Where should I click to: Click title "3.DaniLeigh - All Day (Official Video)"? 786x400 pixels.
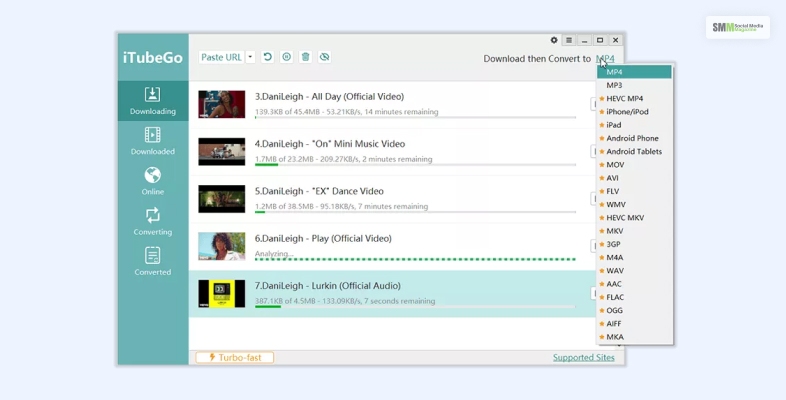pos(329,97)
